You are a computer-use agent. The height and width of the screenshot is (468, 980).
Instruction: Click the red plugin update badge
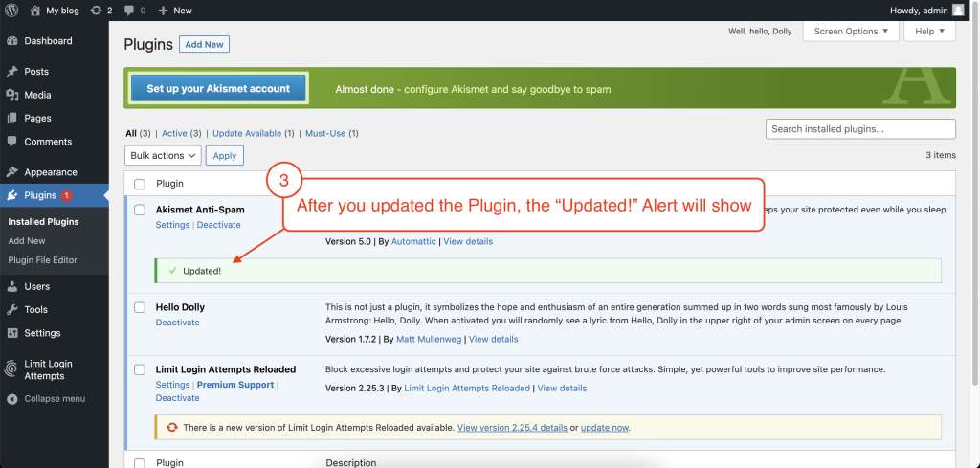[66, 195]
